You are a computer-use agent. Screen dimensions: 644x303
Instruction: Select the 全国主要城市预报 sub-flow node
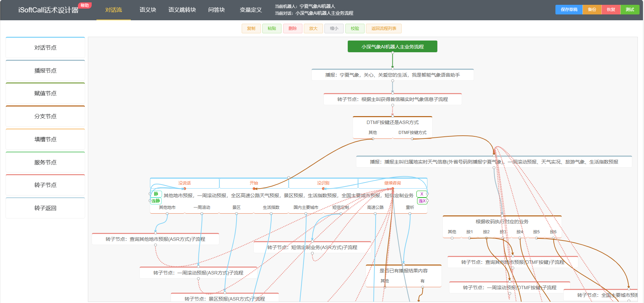pos(601,295)
